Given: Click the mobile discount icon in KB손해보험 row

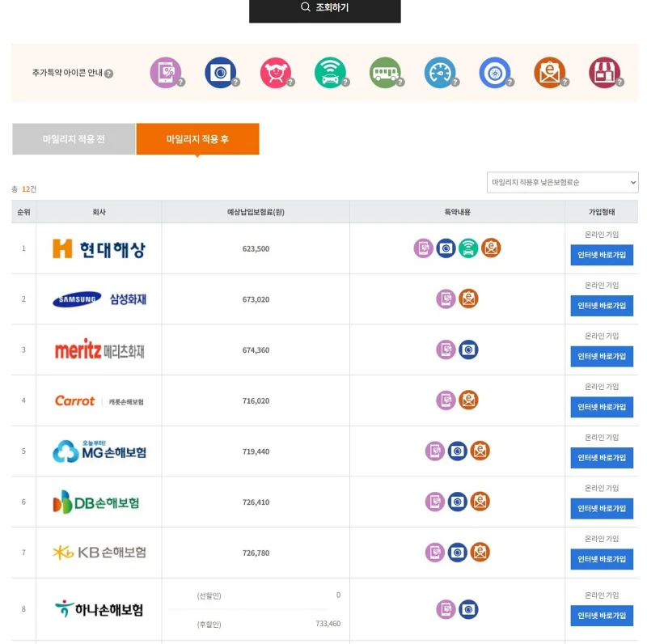Looking at the screenshot, I should click(x=435, y=553).
